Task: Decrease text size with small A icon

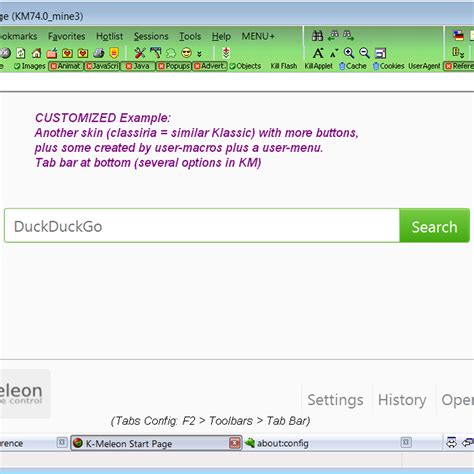Action: pos(333,53)
